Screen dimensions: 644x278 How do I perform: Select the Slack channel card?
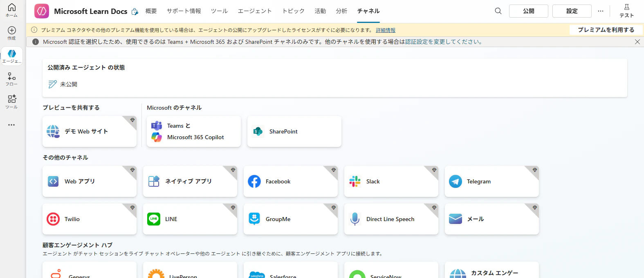tap(391, 181)
